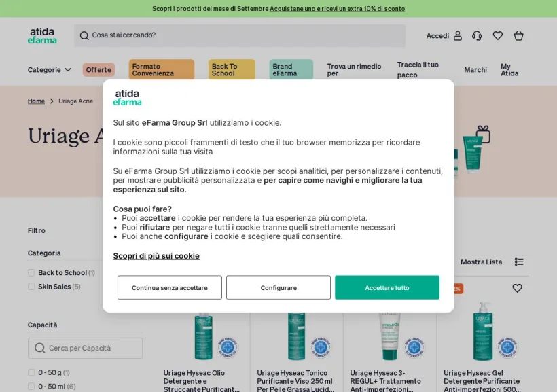The height and width of the screenshot is (392, 557).
Task: Add Uriage Hyseac Gel product to favorites heart
Action: (x=517, y=288)
